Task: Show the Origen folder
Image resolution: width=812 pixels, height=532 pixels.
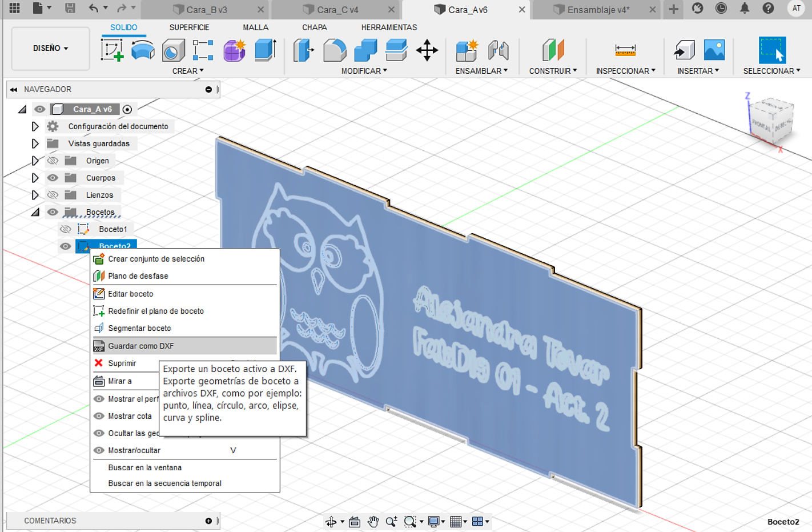Action: pyautogui.click(x=53, y=161)
